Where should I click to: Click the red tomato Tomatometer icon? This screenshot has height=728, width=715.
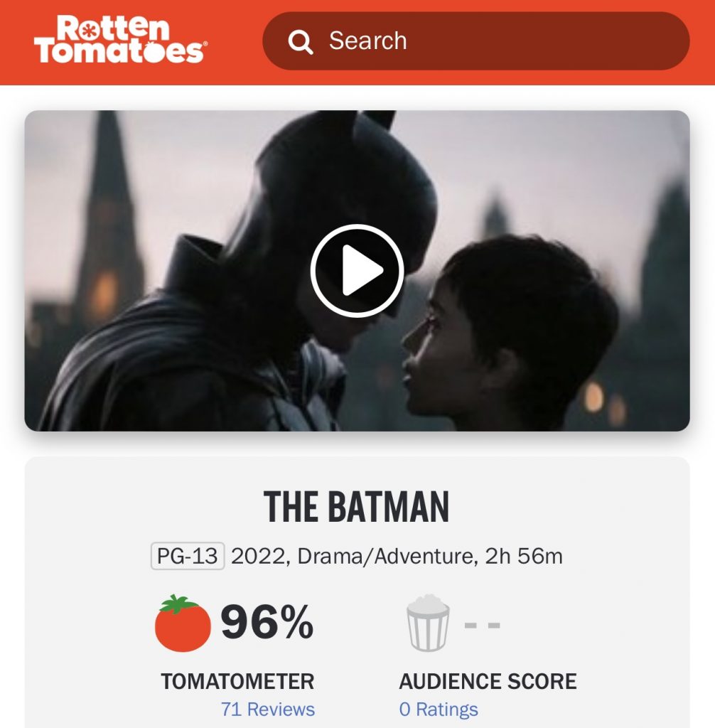(183, 623)
